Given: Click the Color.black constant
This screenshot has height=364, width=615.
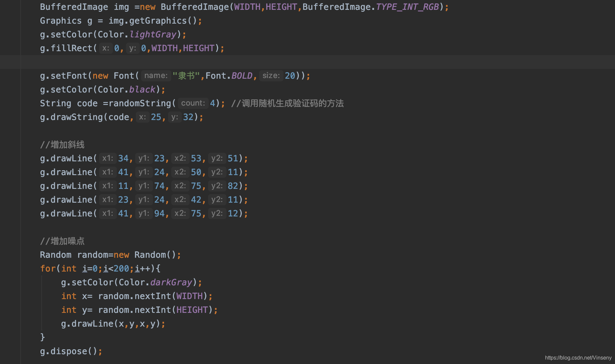Looking at the screenshot, I should point(127,90).
